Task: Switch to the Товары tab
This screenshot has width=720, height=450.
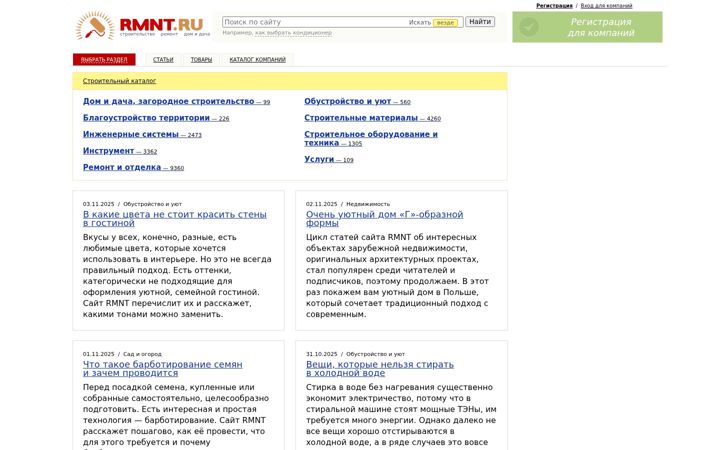Action: click(201, 60)
